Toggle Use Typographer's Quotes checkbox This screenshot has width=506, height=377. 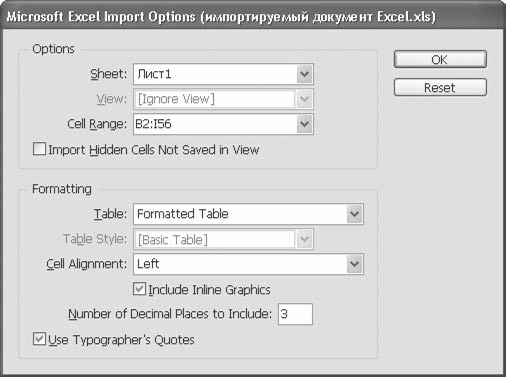(39, 339)
